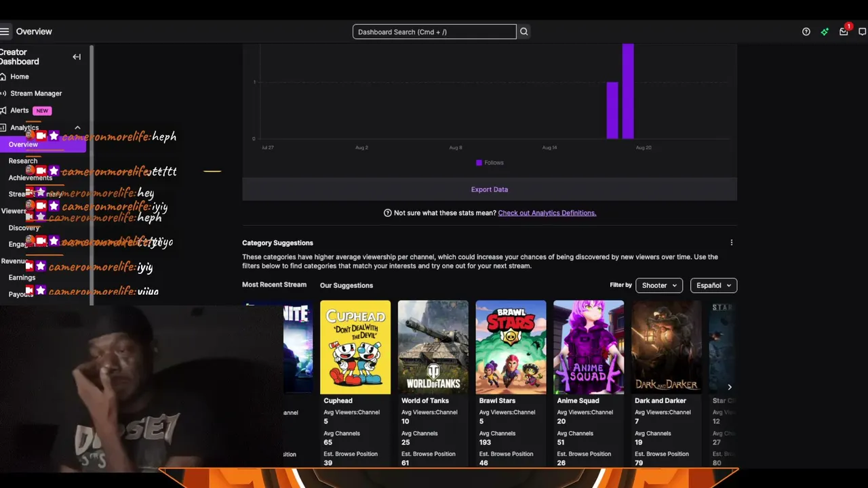868x488 pixels.
Task: Open the Shooter filter dropdown
Action: pos(659,285)
